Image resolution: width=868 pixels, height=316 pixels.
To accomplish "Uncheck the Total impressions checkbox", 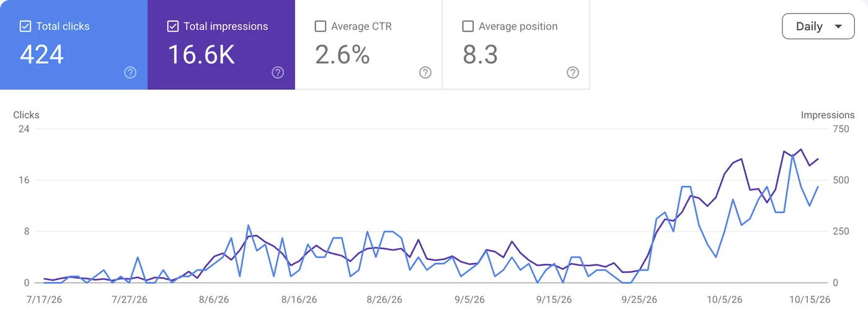I will click(x=173, y=26).
